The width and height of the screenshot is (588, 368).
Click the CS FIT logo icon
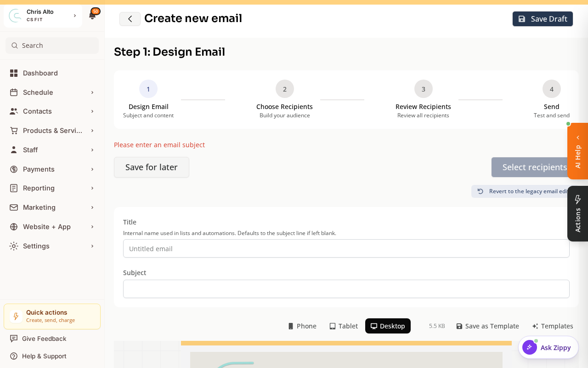click(15, 16)
